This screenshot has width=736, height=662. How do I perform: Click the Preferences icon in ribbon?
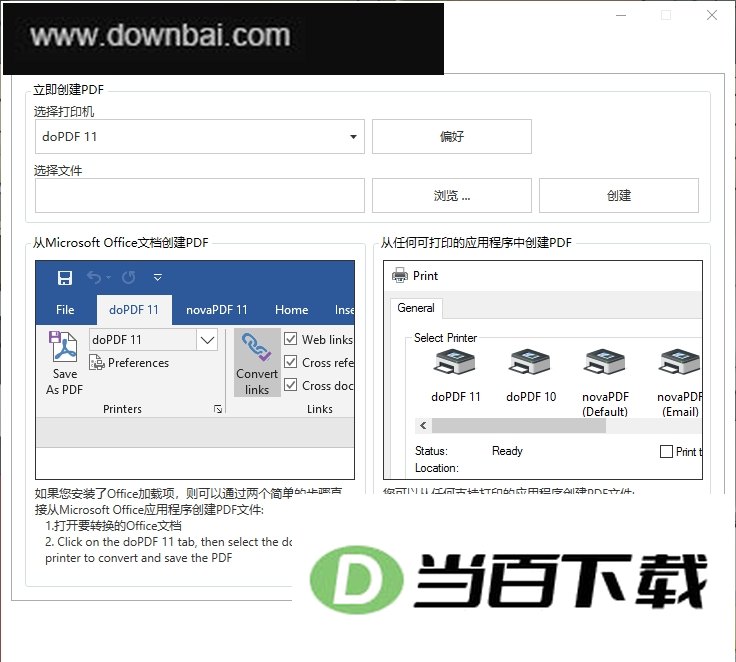pyautogui.click(x=97, y=362)
